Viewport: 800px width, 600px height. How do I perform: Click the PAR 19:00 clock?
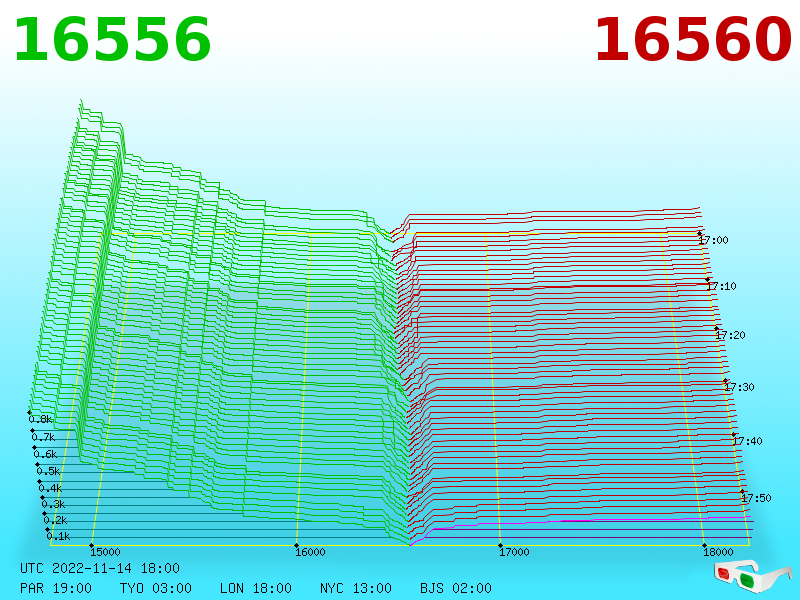click(x=56, y=588)
